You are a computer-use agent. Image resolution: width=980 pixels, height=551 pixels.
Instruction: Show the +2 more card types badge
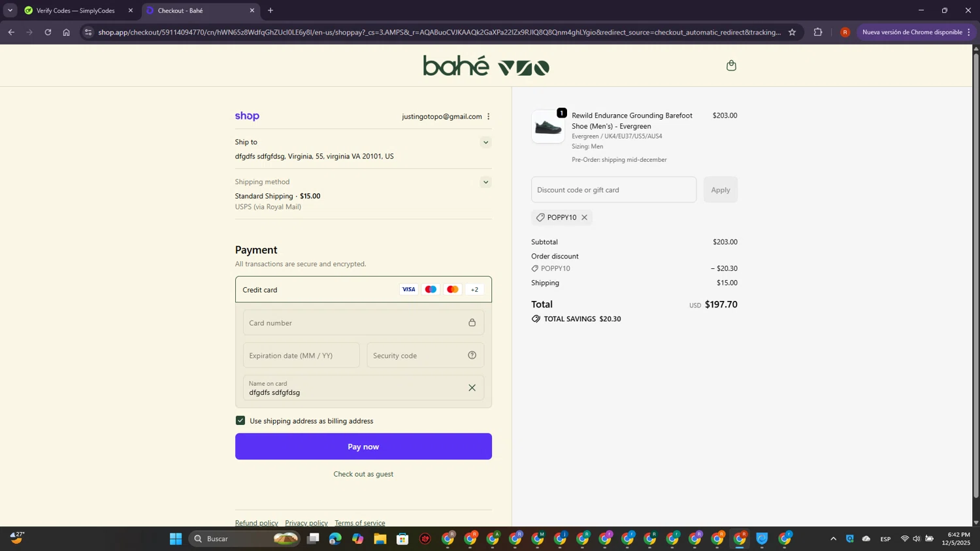[x=475, y=289]
